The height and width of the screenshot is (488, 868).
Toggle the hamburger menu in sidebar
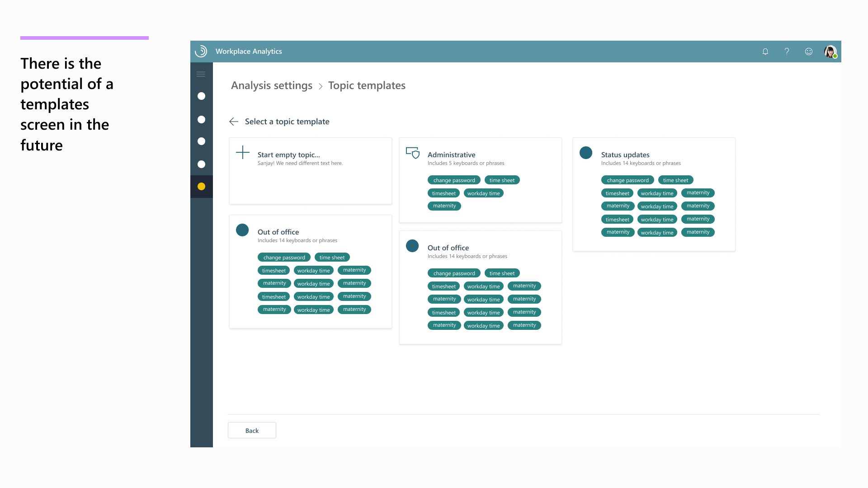(201, 74)
